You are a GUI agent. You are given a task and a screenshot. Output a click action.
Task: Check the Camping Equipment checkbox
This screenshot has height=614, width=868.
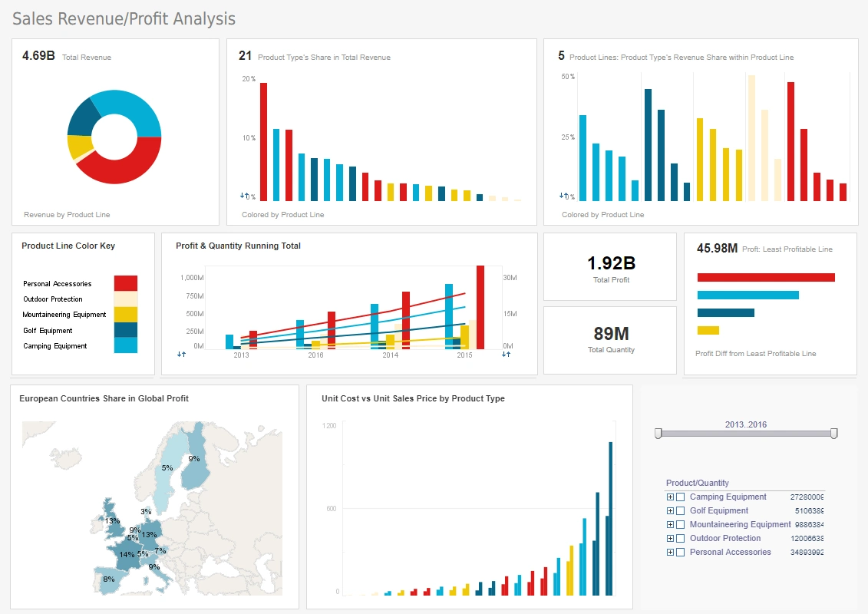click(x=681, y=497)
